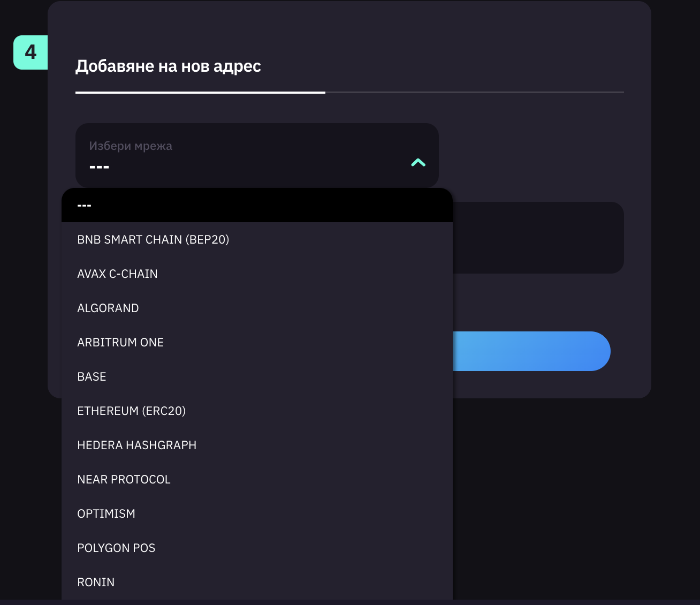Viewport: 700px width, 605px height.
Task: Choose ETHEREUM (ERC20) from the dropdown
Action: tap(132, 411)
